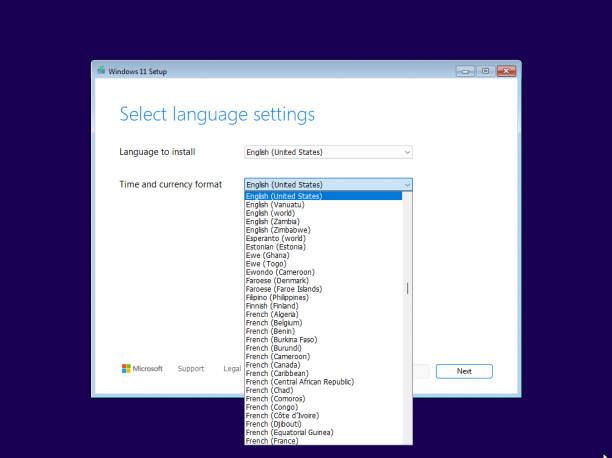Select French (Burundi)
Image resolution: width=612 pixels, height=458 pixels.
(323, 348)
